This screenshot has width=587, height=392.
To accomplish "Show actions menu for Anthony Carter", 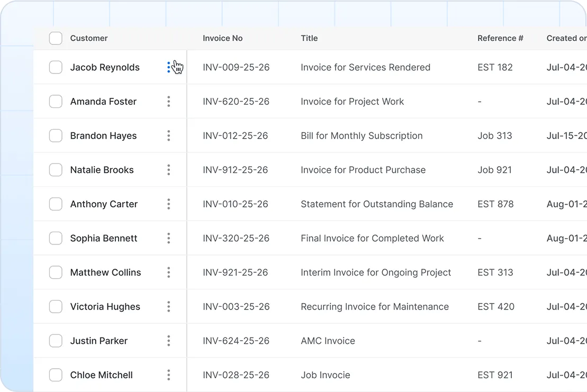I will pos(168,204).
